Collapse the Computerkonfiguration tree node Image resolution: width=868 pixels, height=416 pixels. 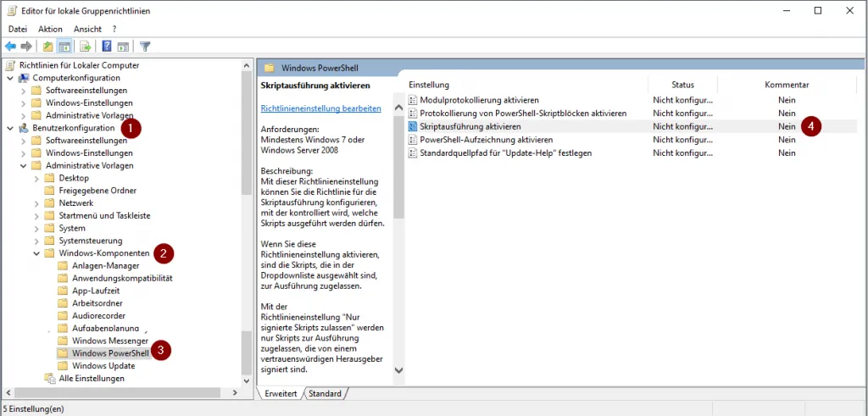(9, 78)
